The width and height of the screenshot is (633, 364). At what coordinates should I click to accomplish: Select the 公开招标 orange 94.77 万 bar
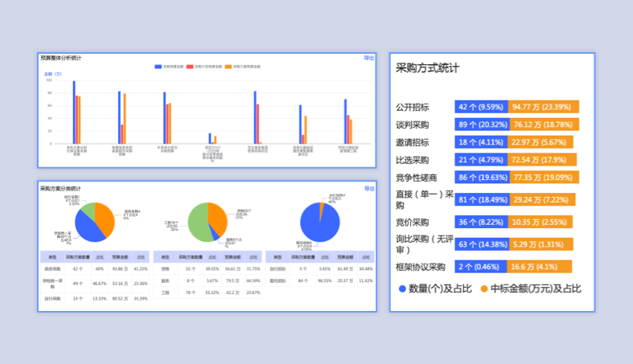[x=543, y=106]
